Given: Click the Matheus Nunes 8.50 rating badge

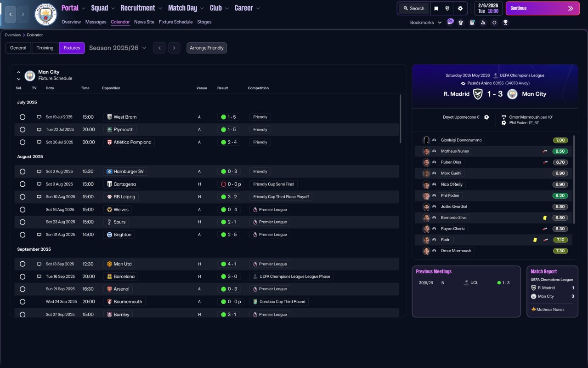Looking at the screenshot, I should [560, 151].
